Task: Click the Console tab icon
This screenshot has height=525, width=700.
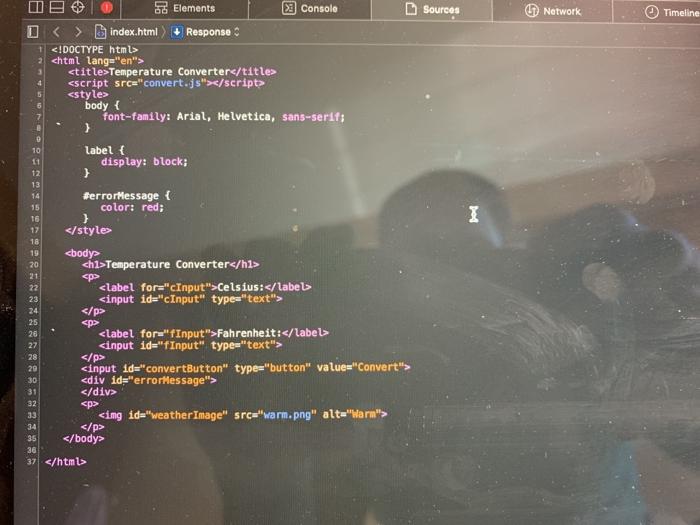Action: 289,8
